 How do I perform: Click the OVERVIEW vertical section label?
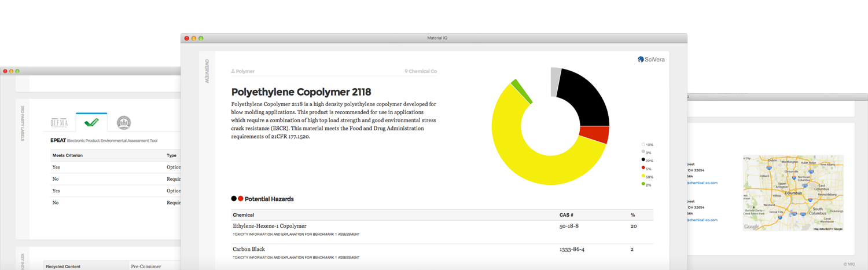pyautogui.click(x=207, y=71)
